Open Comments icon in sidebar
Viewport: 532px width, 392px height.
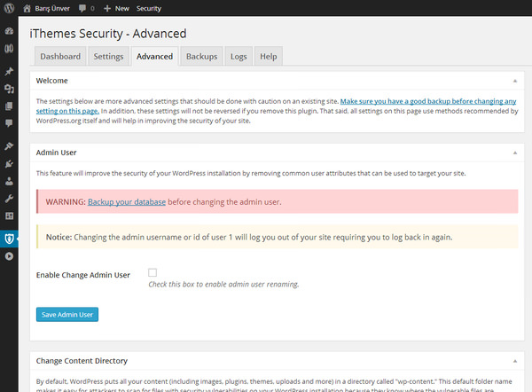tap(9, 123)
